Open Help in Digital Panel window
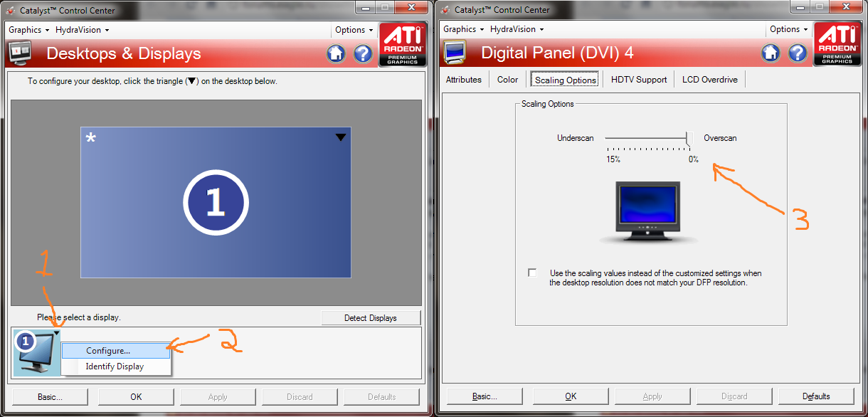 point(798,53)
